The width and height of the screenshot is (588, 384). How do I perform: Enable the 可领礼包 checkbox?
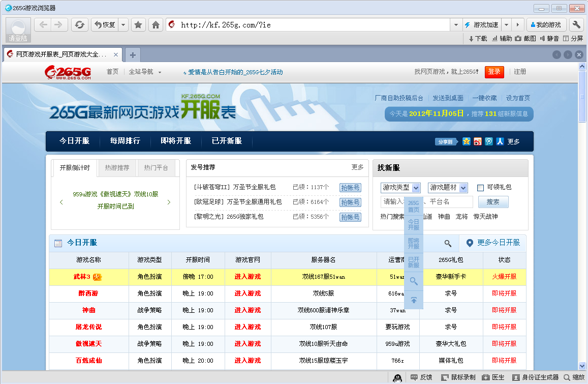480,188
